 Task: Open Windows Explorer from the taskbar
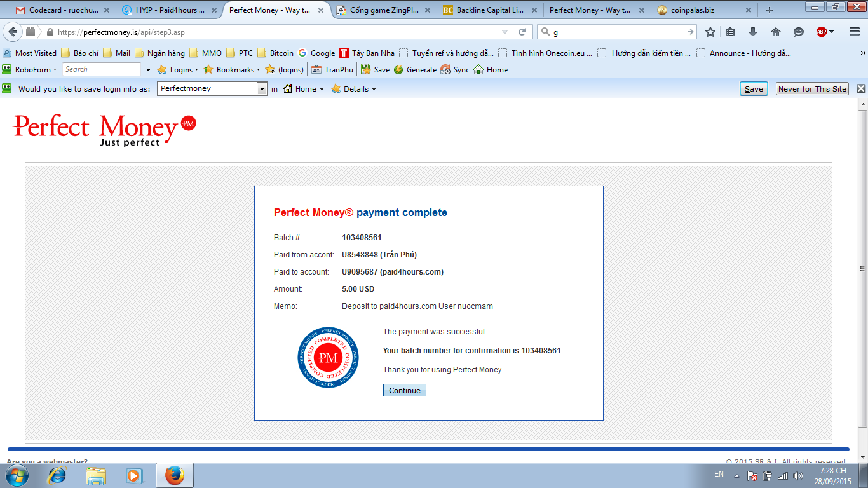coord(96,475)
